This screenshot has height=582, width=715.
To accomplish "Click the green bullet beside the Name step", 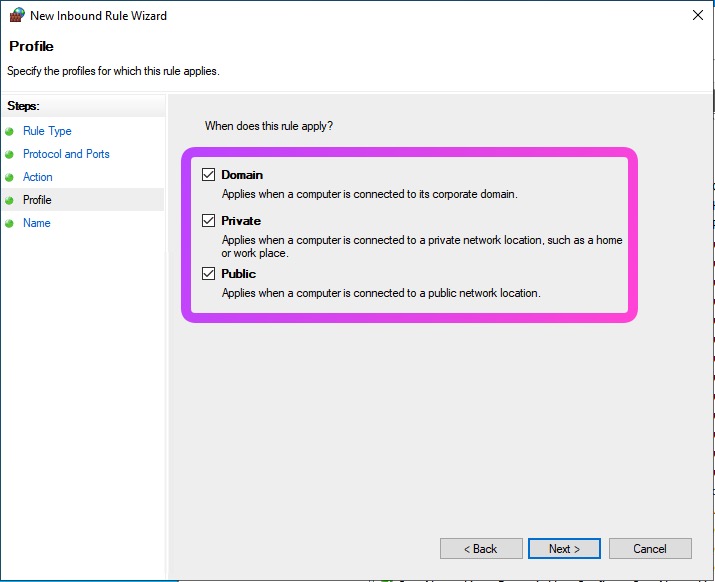I will [10, 223].
